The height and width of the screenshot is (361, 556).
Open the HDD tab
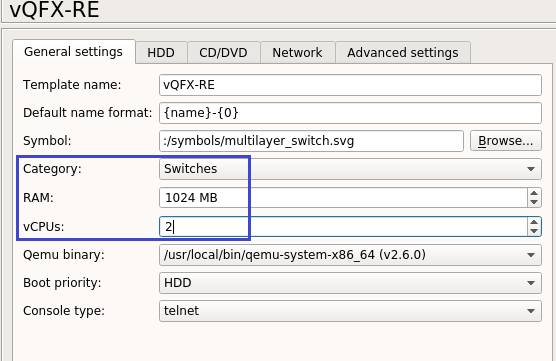(x=161, y=53)
